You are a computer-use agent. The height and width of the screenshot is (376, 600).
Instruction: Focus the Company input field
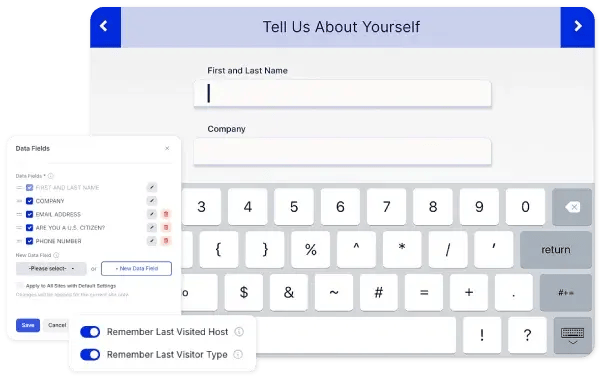(342, 152)
